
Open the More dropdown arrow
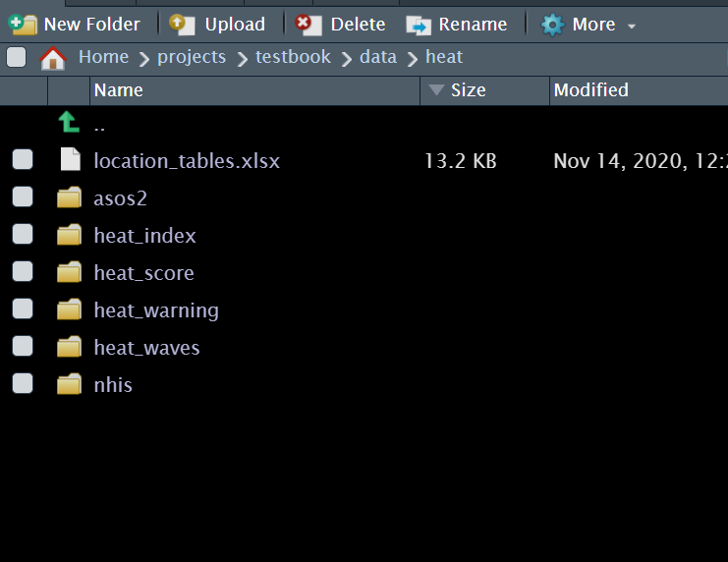tap(632, 27)
